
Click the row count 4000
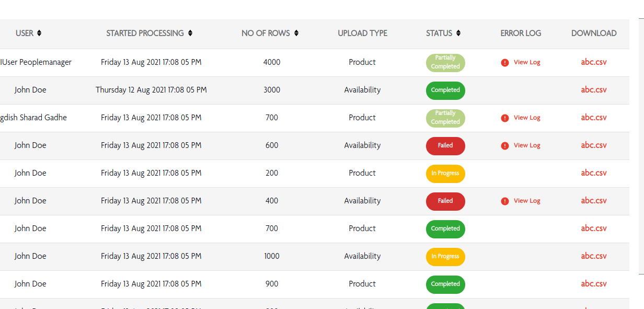coord(272,62)
